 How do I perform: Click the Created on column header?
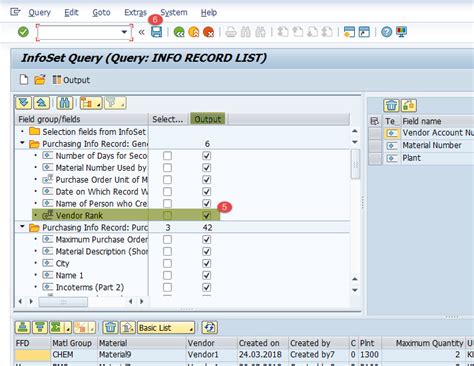(x=262, y=343)
